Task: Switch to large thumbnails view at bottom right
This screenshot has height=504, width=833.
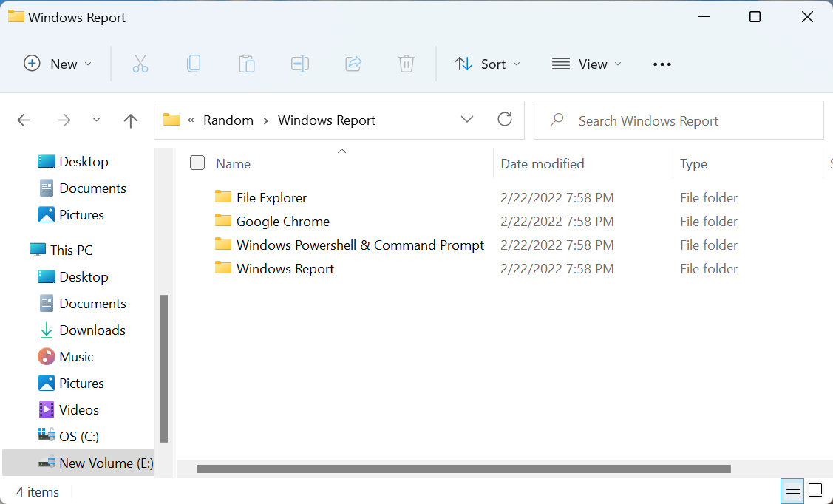Action: click(815, 491)
